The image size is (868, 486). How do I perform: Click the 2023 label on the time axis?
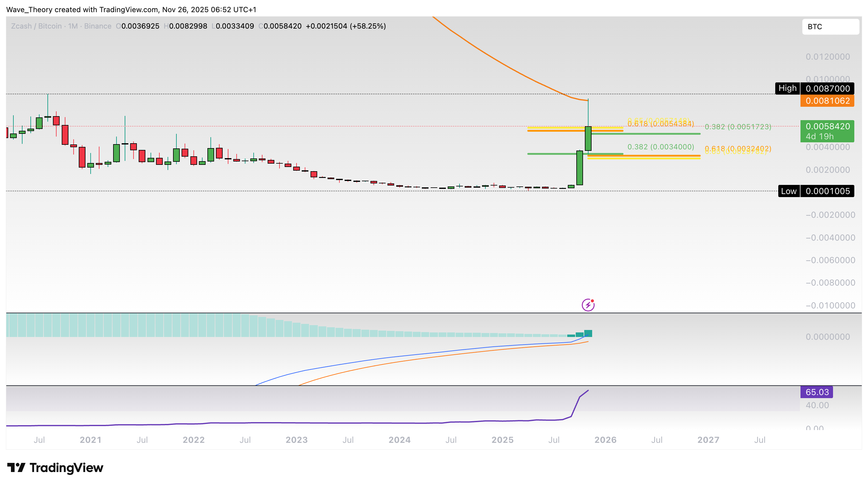click(297, 440)
